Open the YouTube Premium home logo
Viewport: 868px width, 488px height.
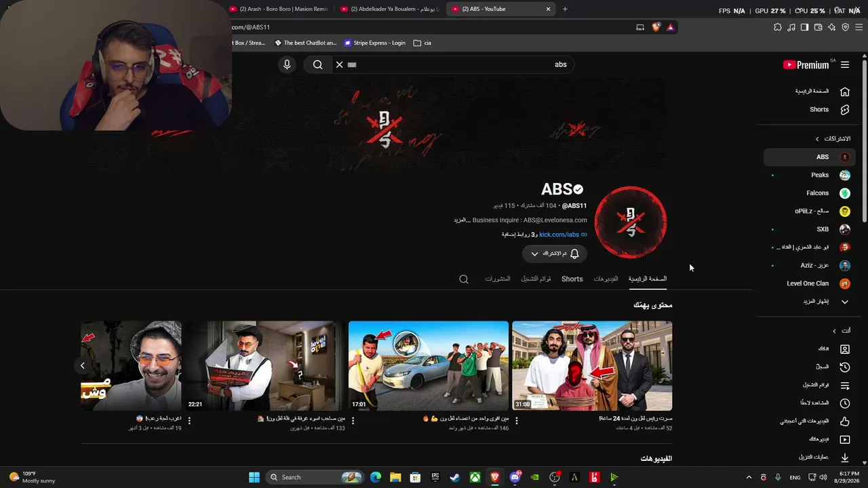806,64
